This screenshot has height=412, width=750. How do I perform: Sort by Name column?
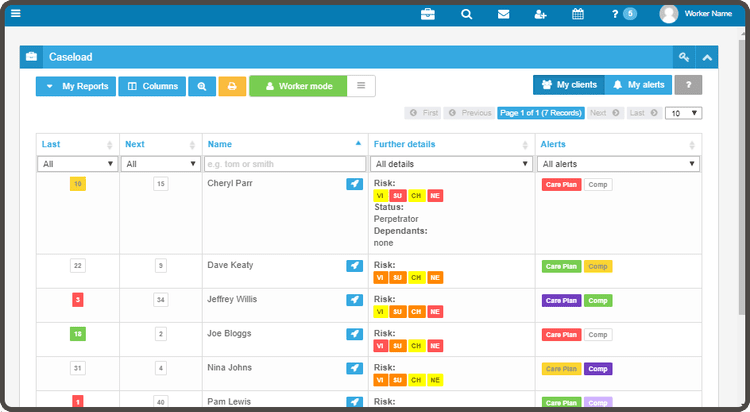pos(285,145)
